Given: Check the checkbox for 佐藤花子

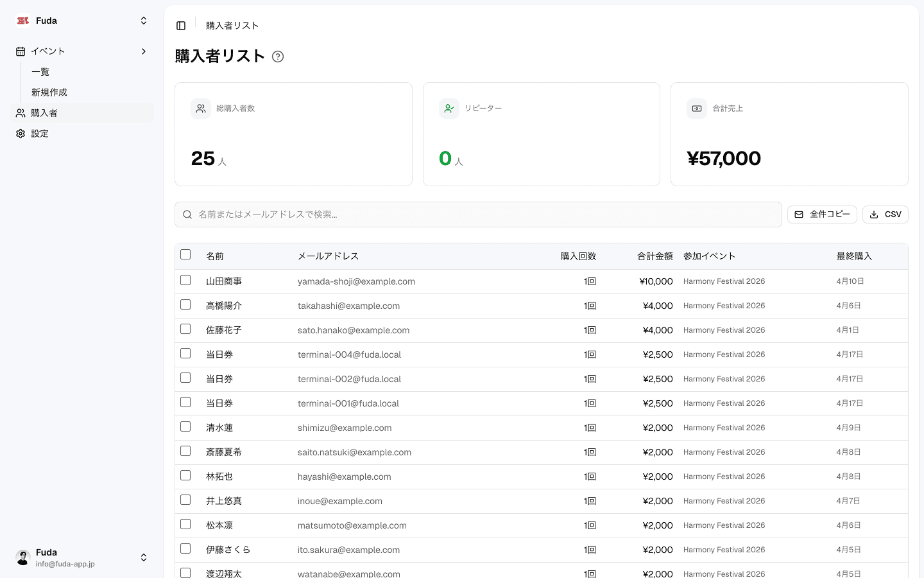Looking at the screenshot, I should point(185,329).
